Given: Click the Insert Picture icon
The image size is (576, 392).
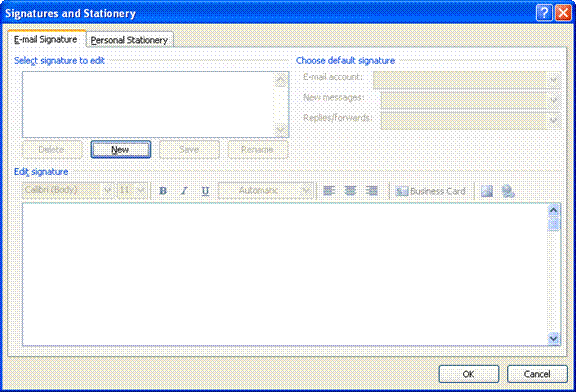Looking at the screenshot, I should pyautogui.click(x=487, y=191).
